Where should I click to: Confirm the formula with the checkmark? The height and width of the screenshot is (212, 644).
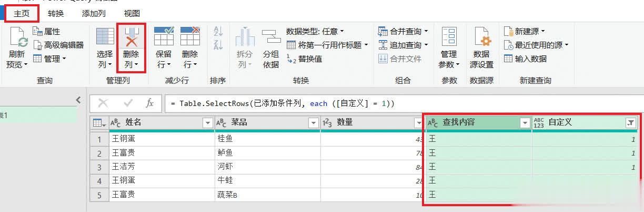[x=128, y=103]
